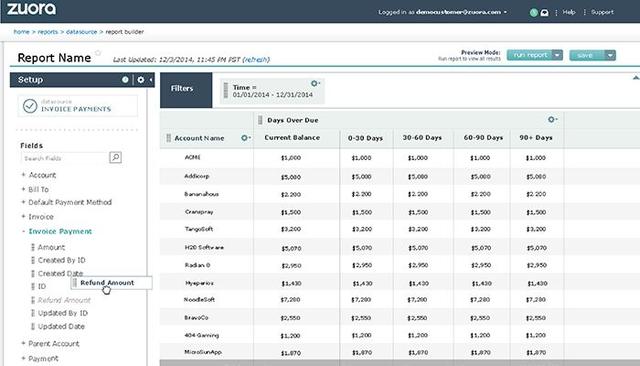Viewport: 640px width, 366px height.
Task: Go to reports in the breadcrumb
Action: pyautogui.click(x=48, y=32)
